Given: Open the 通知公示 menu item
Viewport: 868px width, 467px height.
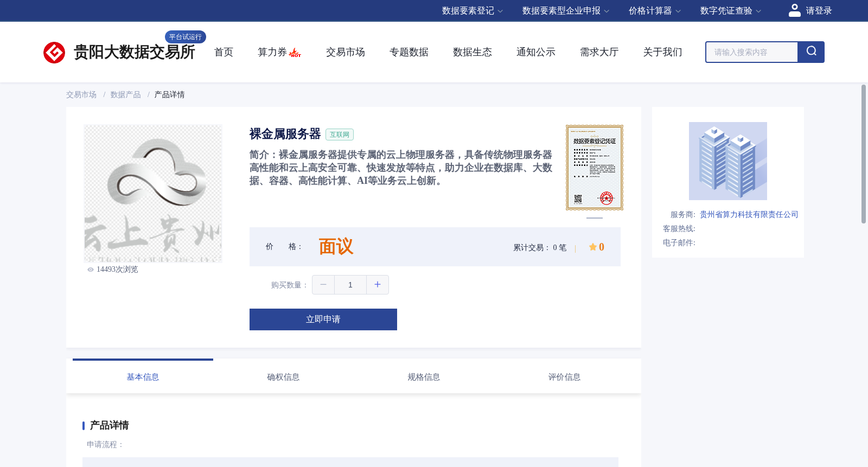Looking at the screenshot, I should (x=536, y=52).
